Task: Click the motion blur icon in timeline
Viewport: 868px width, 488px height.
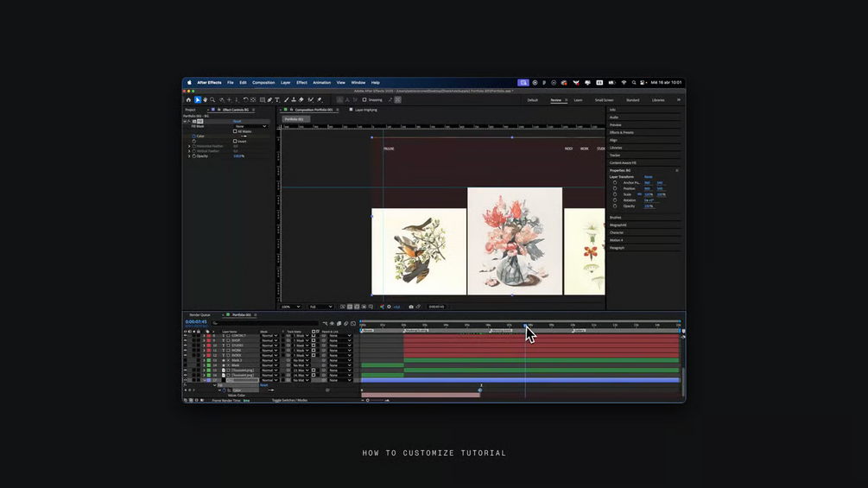Action: [346, 324]
